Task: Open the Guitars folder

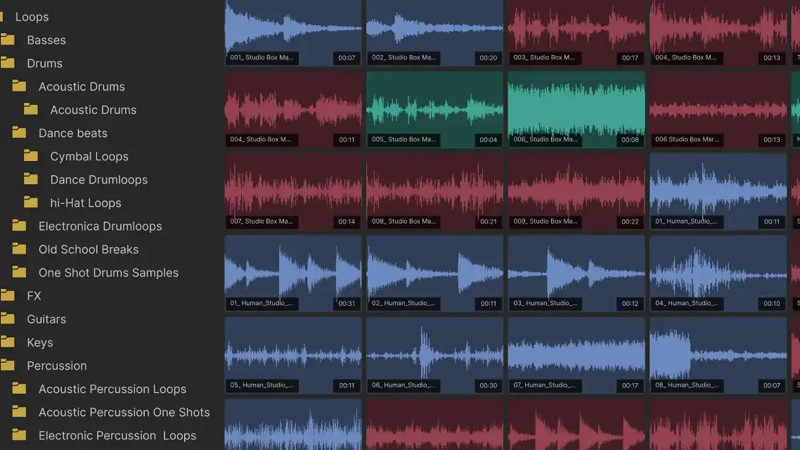Action: tap(46, 319)
